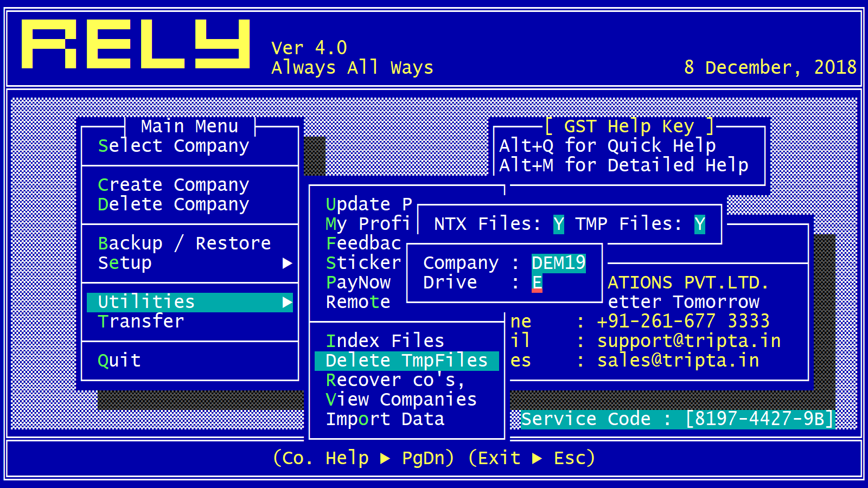
Task: Select PayNow submenu entry
Action: pyautogui.click(x=358, y=282)
